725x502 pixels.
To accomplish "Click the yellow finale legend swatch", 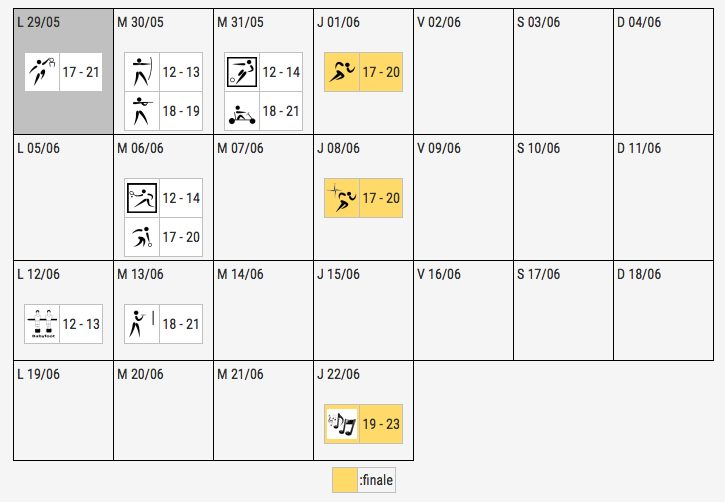I will [344, 481].
